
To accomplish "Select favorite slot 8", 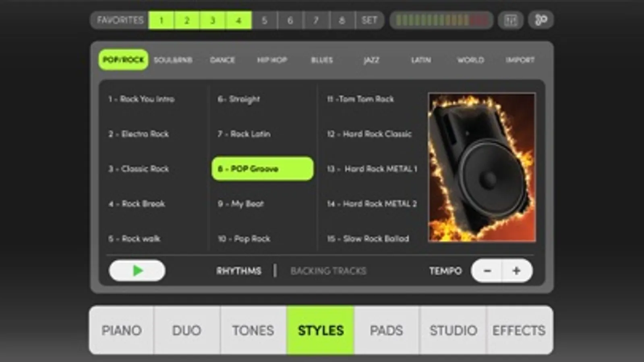I will click(342, 20).
